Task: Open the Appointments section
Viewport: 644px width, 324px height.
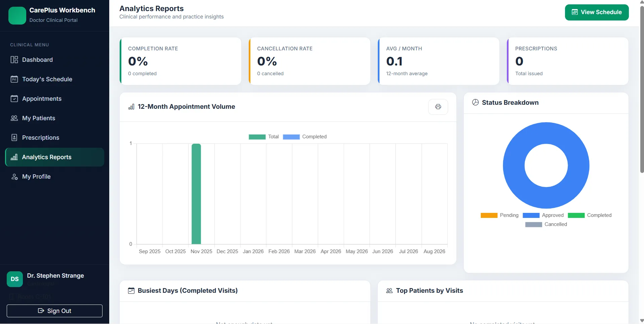Action: pyautogui.click(x=54, y=99)
